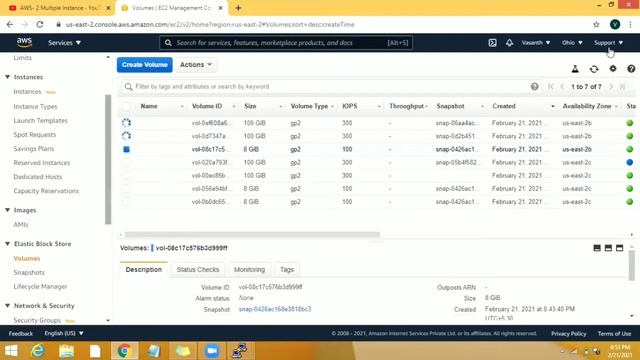
Task: Go to last page of results
Action: click(x=622, y=87)
